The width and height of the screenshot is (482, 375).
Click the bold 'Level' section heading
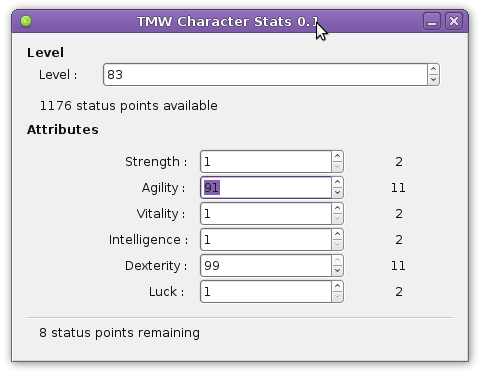(x=45, y=53)
